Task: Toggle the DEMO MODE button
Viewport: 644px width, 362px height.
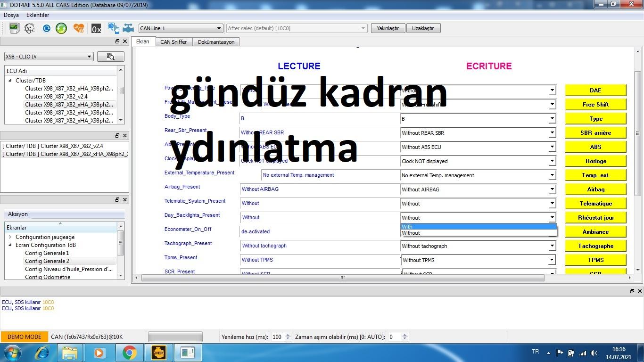Action: pos(25,337)
